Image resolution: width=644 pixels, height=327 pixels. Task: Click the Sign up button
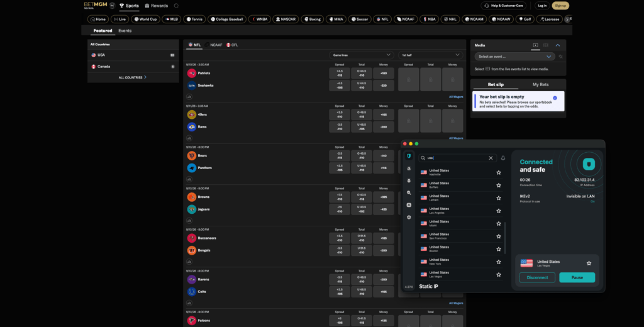click(x=560, y=6)
